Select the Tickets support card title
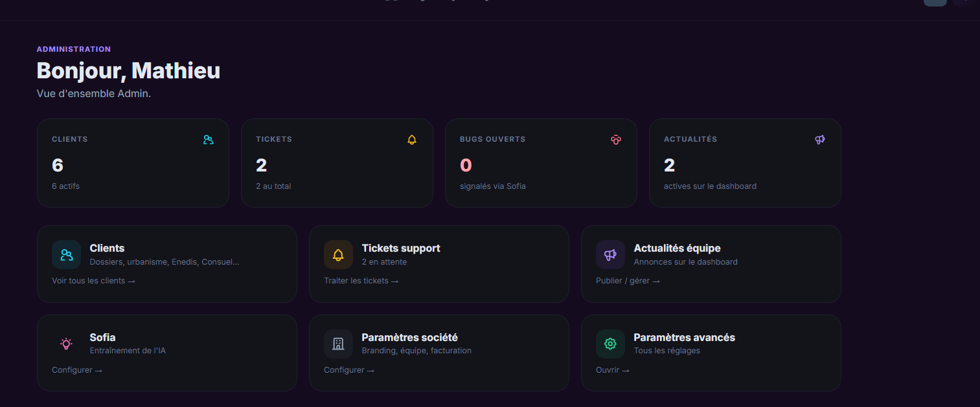This screenshot has height=407, width=980. (x=400, y=248)
